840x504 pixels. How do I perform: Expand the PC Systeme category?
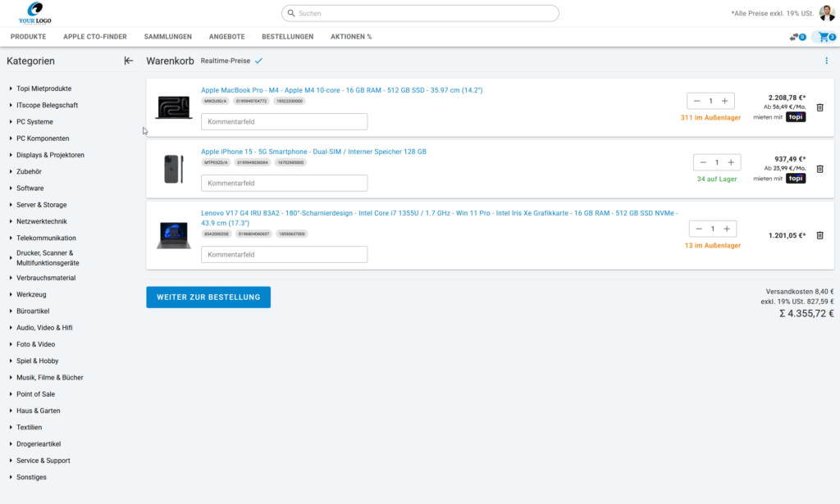click(x=11, y=122)
